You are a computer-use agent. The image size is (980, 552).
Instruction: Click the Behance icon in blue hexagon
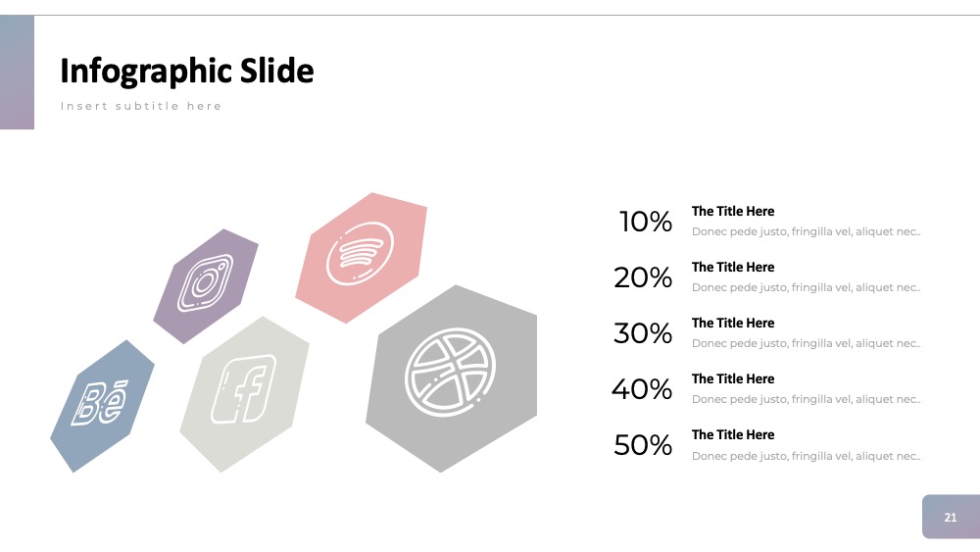pyautogui.click(x=100, y=403)
